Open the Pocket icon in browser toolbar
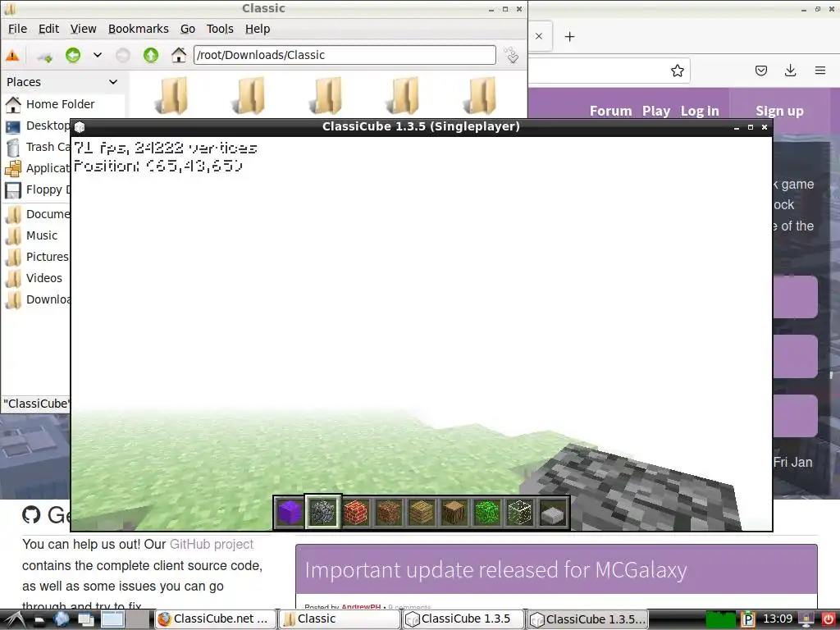Screen dimensions: 840x630 pos(761,71)
